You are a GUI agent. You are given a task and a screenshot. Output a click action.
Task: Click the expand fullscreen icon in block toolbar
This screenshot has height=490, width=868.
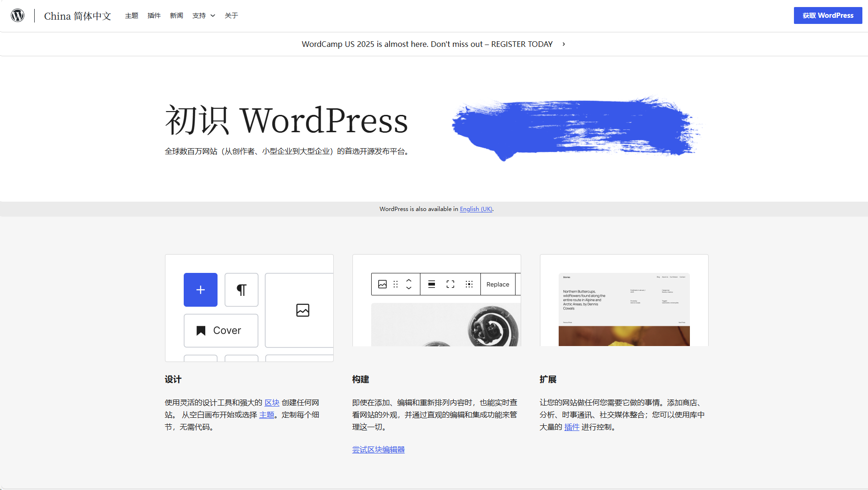(450, 284)
